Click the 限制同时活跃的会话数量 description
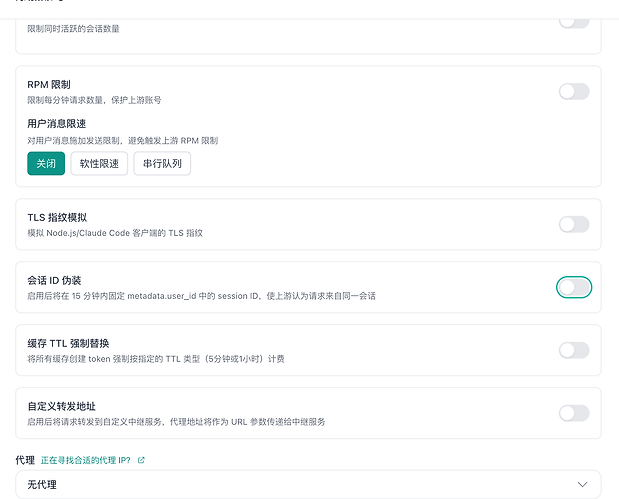This screenshot has width=619, height=499. tap(73, 29)
